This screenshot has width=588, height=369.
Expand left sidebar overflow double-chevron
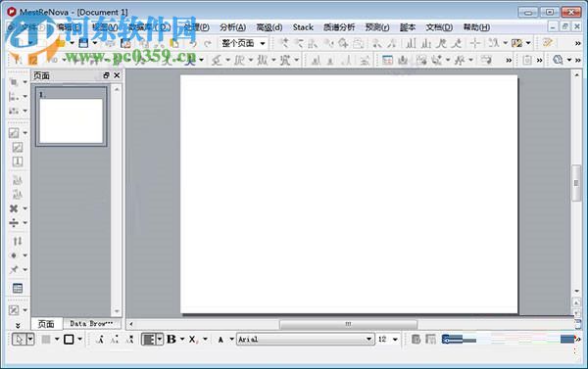point(18,325)
